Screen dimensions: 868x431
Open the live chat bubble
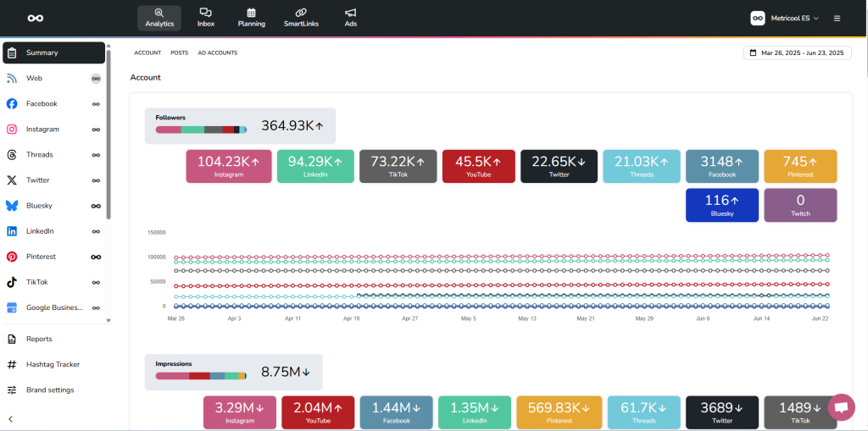pyautogui.click(x=841, y=407)
